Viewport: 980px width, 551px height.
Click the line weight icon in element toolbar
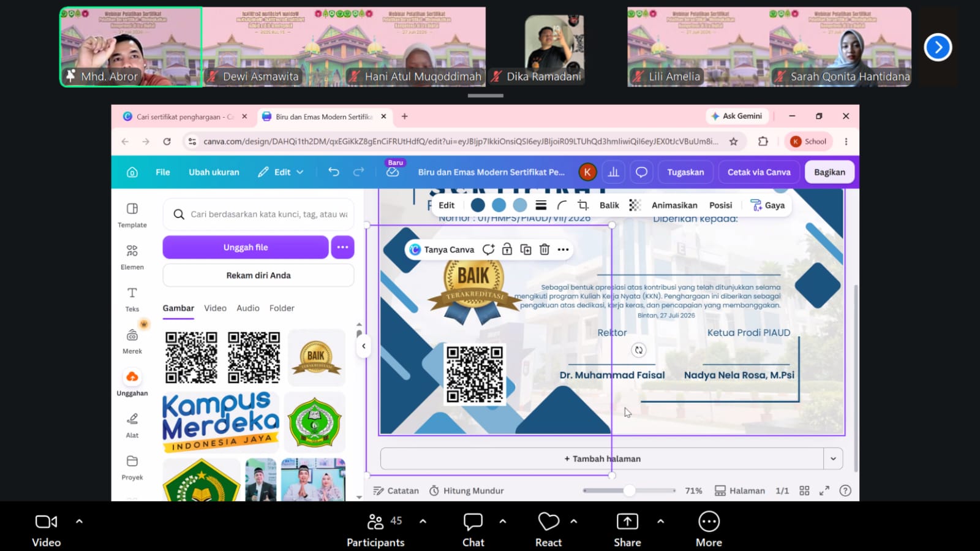coord(541,205)
